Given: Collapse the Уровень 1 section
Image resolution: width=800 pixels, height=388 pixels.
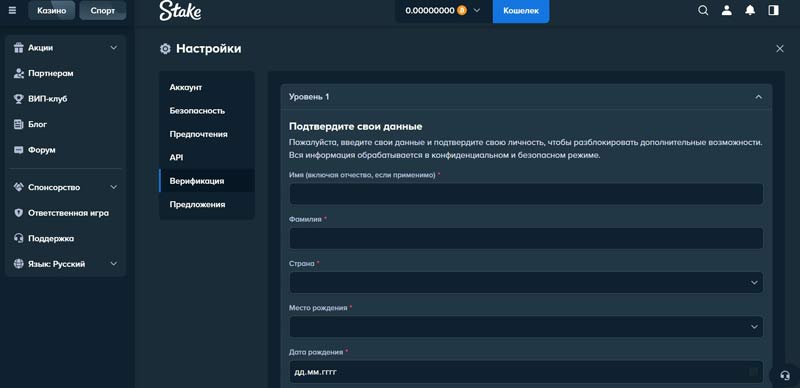Looking at the screenshot, I should [x=759, y=97].
